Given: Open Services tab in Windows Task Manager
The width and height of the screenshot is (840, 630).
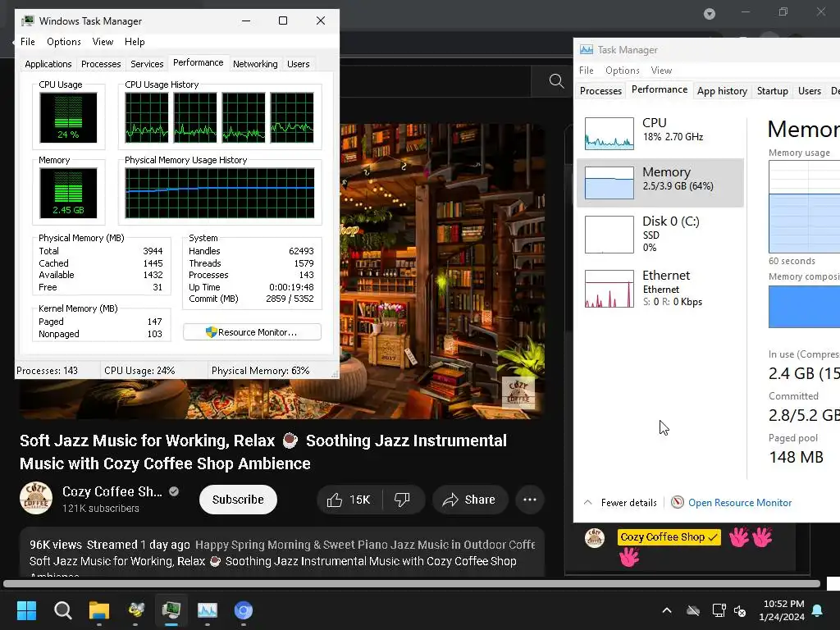Looking at the screenshot, I should coord(147,64).
